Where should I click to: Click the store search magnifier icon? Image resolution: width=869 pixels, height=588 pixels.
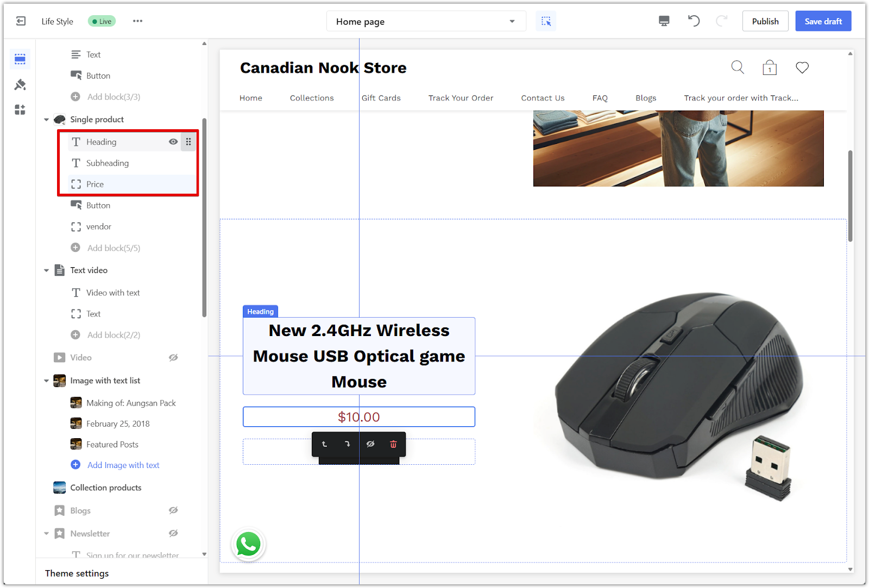(738, 67)
